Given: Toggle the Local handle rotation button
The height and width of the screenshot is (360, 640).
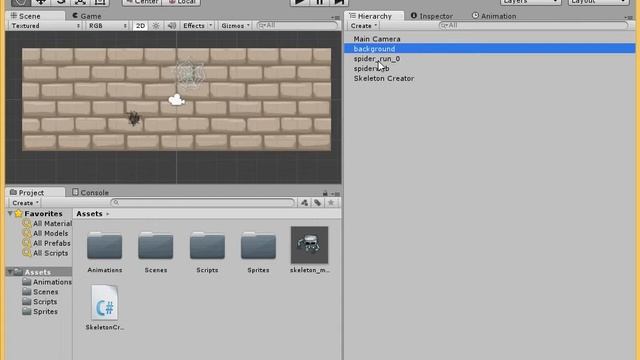Looking at the screenshot, I should (182, 2).
